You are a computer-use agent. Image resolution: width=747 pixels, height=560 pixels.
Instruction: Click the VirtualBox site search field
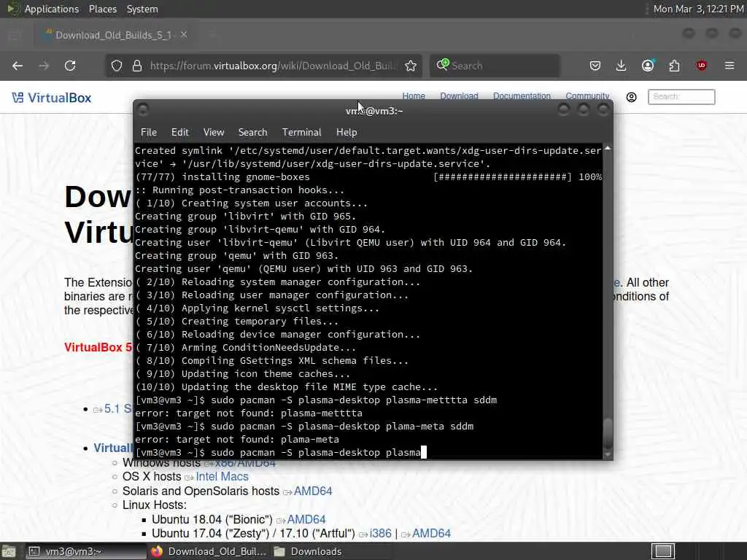pos(681,97)
